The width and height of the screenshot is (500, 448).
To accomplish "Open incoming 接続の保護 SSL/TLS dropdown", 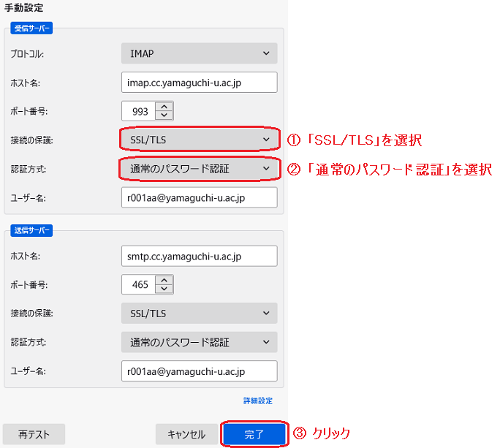I will pos(200,140).
